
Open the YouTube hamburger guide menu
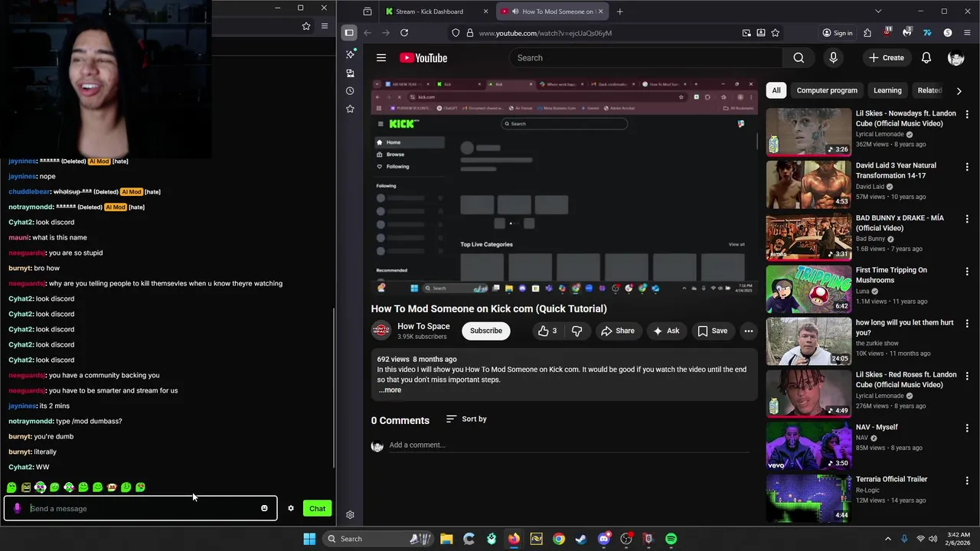[x=381, y=57]
